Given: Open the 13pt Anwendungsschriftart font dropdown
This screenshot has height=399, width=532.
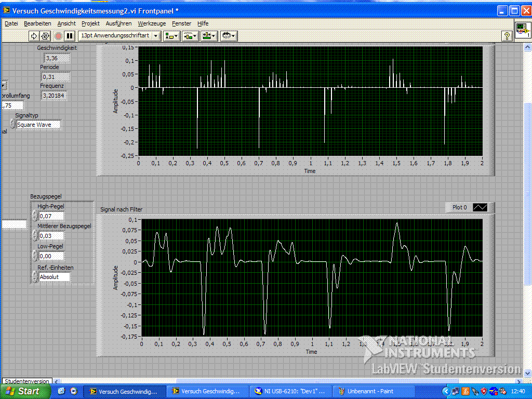Looking at the screenshot, I should 119,36.
